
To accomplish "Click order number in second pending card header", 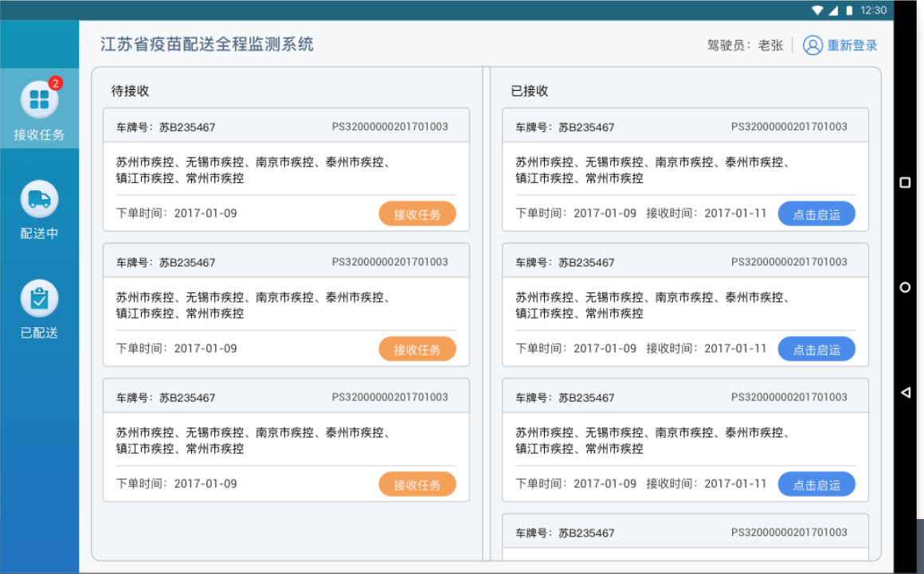I will [x=390, y=262].
